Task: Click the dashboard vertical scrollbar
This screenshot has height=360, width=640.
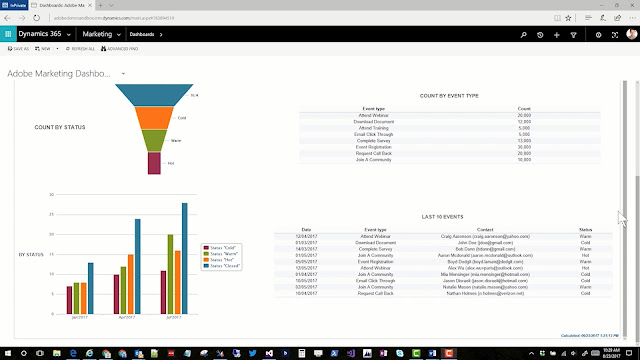Action: (x=624, y=208)
